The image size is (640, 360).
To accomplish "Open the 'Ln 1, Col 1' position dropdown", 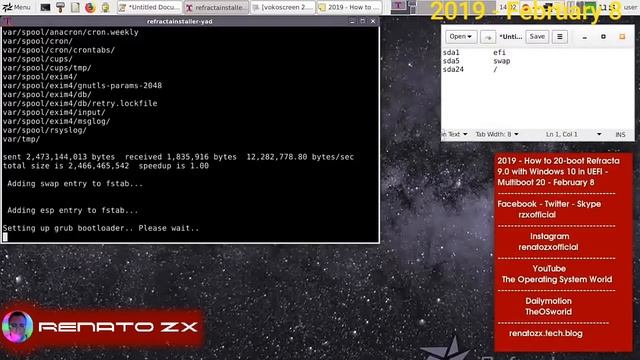I will click(573, 134).
